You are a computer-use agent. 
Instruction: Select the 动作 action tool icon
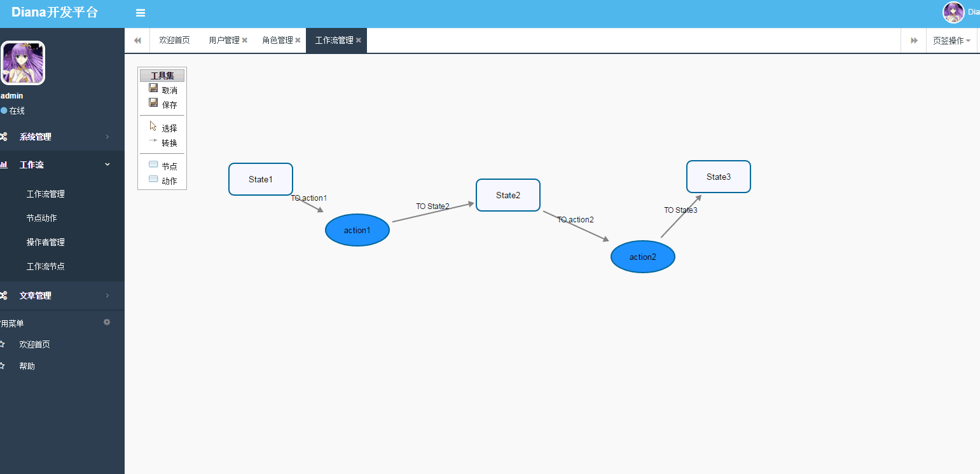tap(153, 179)
